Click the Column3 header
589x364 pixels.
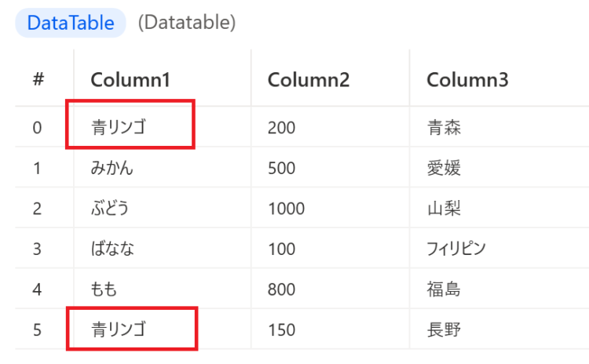pos(467,79)
